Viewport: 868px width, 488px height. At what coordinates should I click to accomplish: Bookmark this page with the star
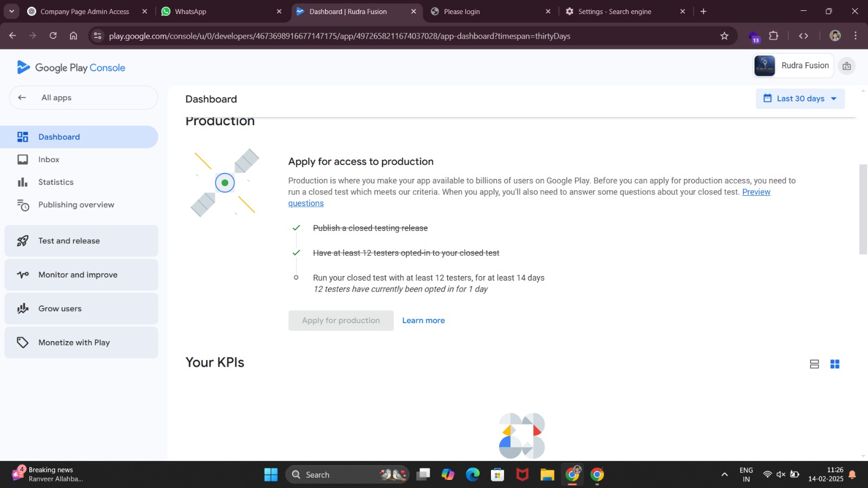pyautogui.click(x=724, y=36)
